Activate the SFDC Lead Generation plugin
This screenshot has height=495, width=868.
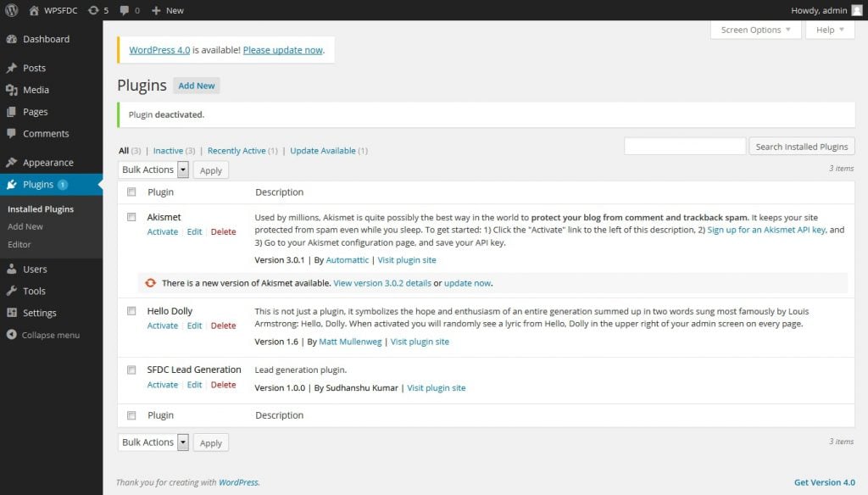pyautogui.click(x=162, y=385)
